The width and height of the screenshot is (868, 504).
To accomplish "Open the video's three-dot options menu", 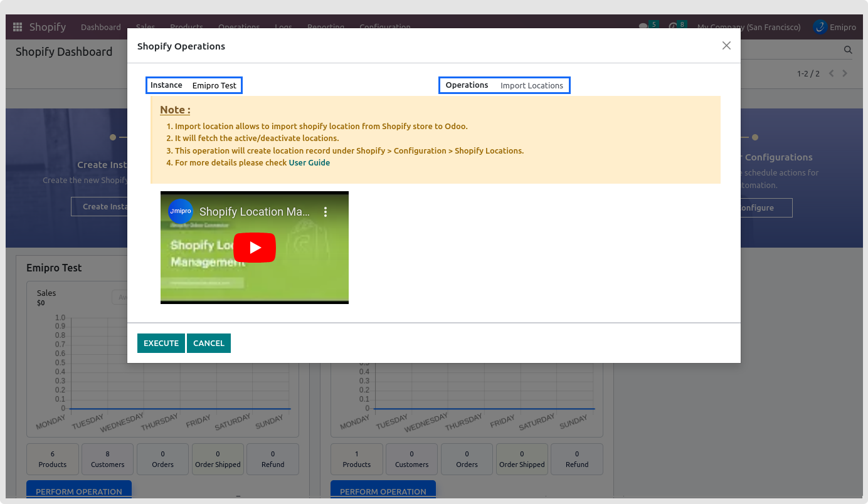I will coord(325,212).
